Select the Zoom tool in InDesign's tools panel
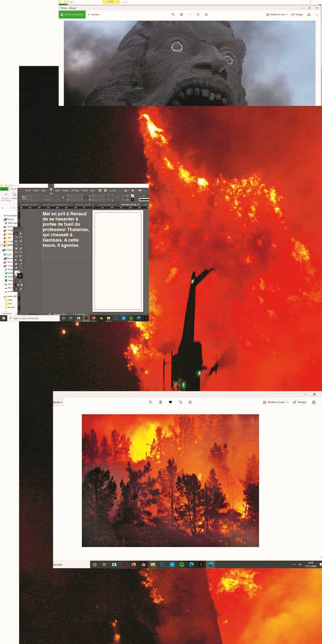The image size is (322, 644). [21, 268]
